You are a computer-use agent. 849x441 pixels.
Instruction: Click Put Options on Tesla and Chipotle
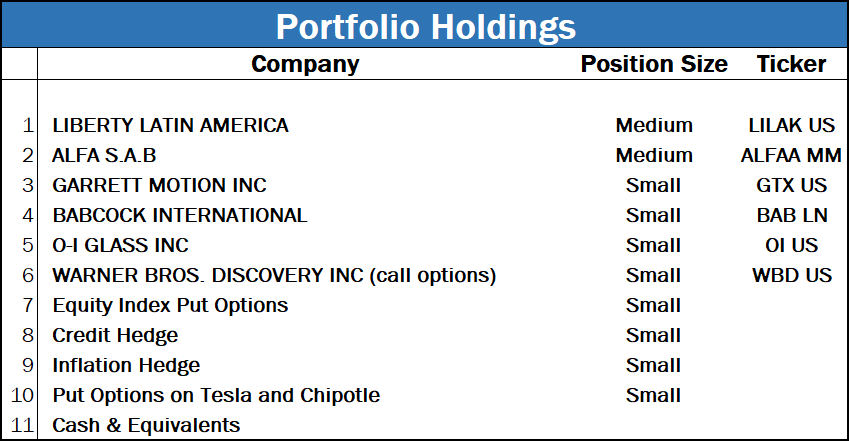[x=216, y=396]
